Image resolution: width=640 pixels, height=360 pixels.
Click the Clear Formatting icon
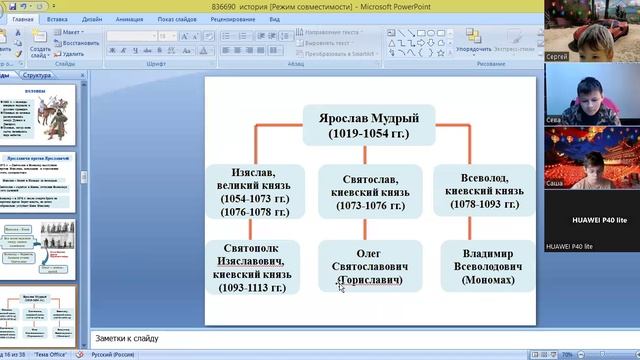[209, 36]
